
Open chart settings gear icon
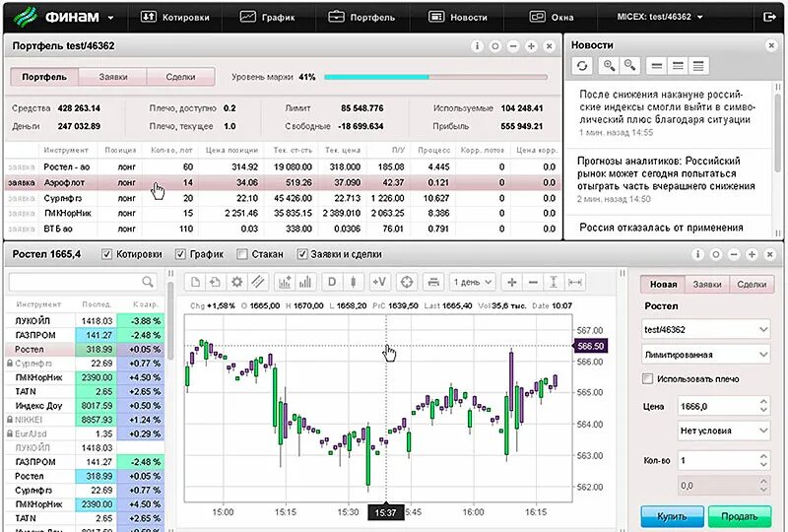[x=236, y=282]
